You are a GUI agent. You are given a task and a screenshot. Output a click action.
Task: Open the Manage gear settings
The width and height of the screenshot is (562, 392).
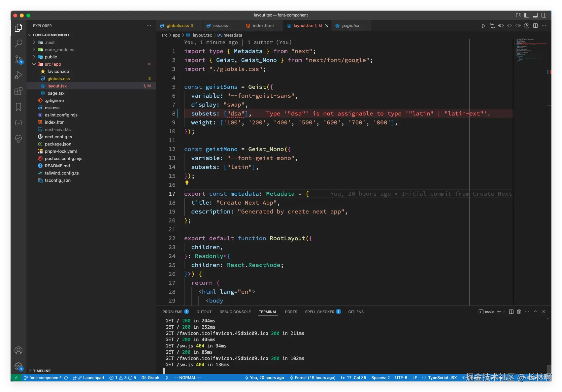coord(18,366)
